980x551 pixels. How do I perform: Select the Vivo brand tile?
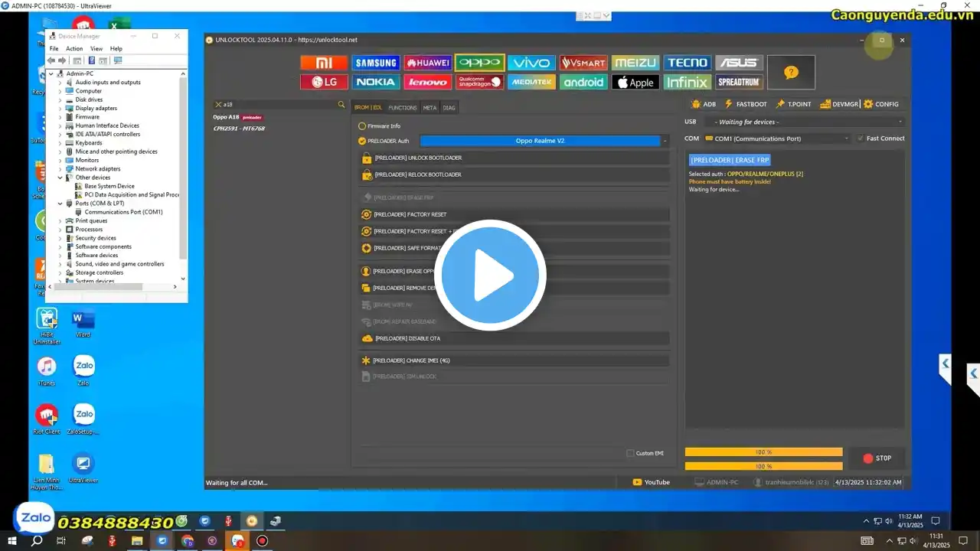[x=531, y=63]
